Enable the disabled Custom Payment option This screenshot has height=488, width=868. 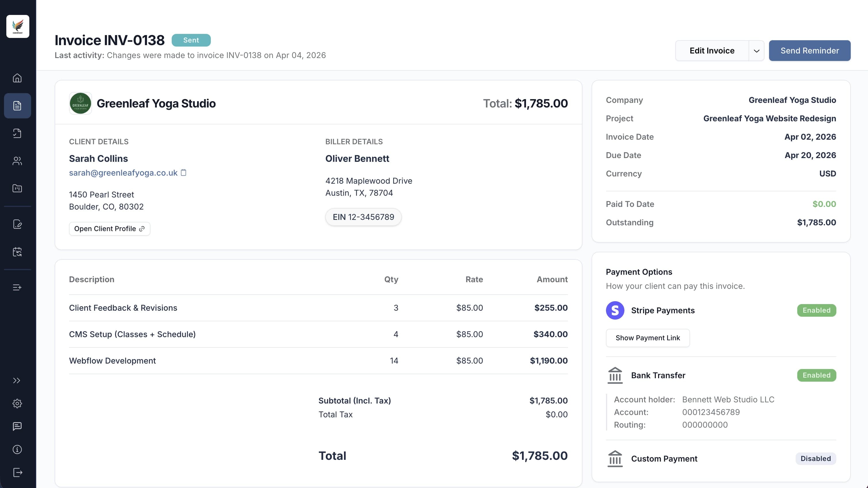[x=816, y=458]
